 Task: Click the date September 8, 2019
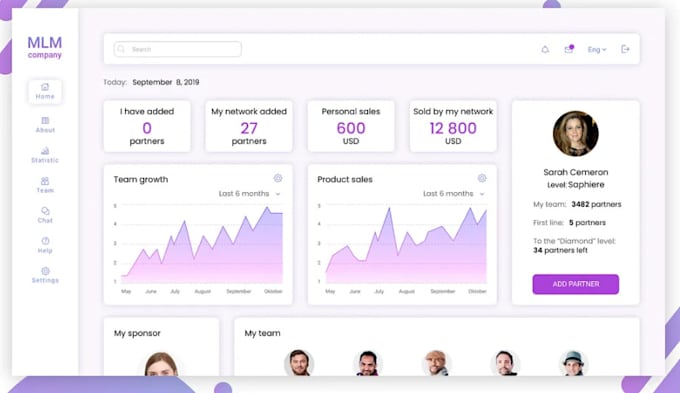click(x=166, y=82)
